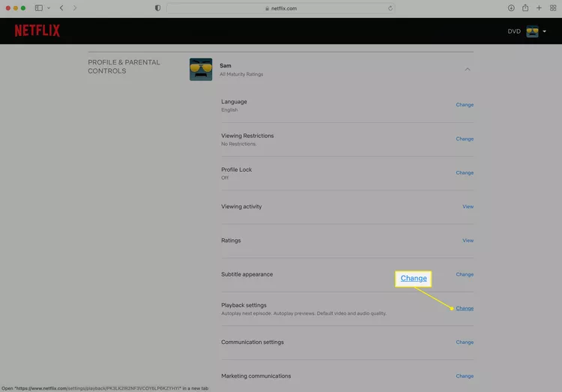
Task: Change the Language setting
Action: coord(465,105)
